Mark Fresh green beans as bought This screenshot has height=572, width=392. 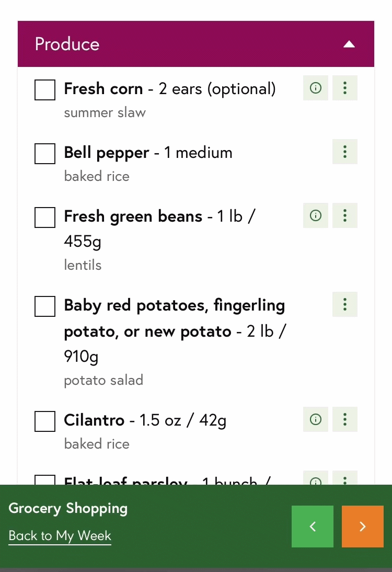pos(45,218)
